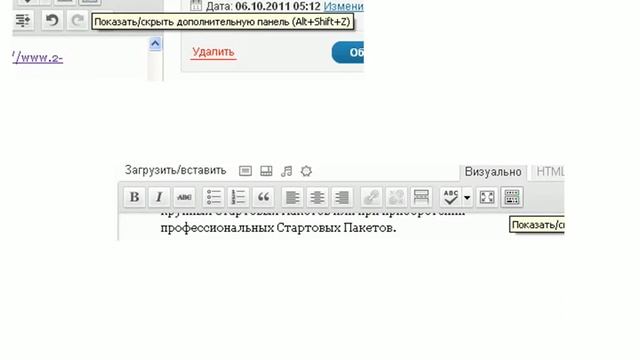
Task: Switch to fullscreen editing mode
Action: (x=487, y=197)
